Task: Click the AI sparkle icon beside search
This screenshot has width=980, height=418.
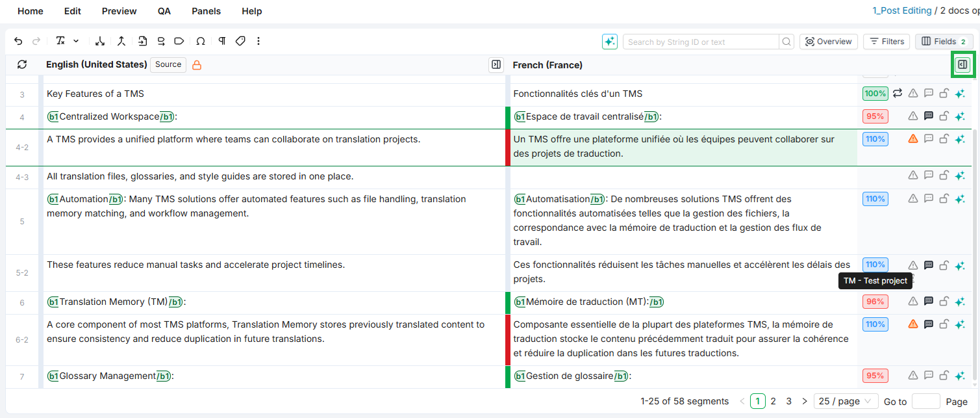Action: (609, 42)
